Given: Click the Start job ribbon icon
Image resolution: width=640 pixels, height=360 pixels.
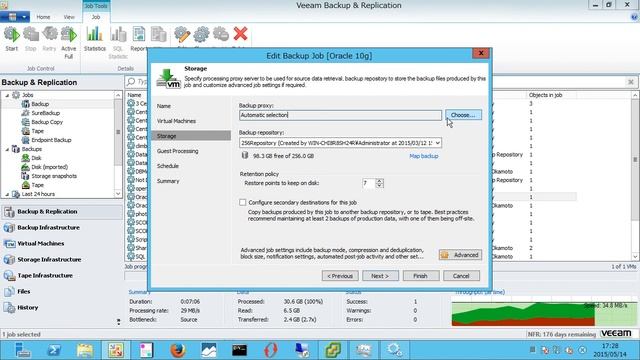Looking at the screenshot, I should click(x=11, y=39).
